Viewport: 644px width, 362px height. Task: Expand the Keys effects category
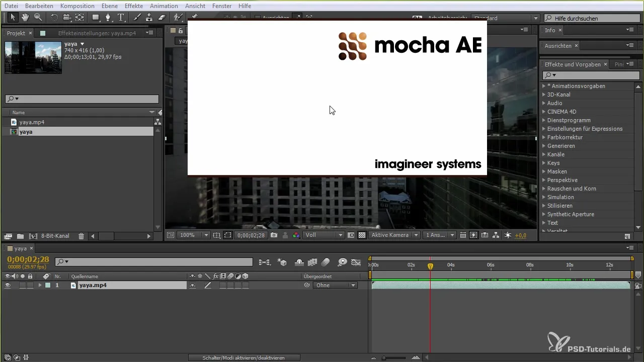click(x=544, y=163)
